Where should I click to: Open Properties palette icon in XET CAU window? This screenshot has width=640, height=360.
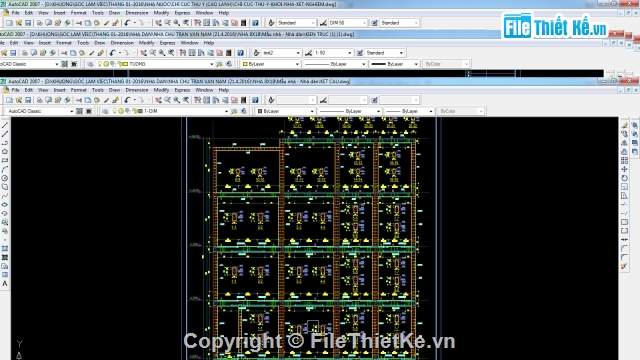coord(198,100)
